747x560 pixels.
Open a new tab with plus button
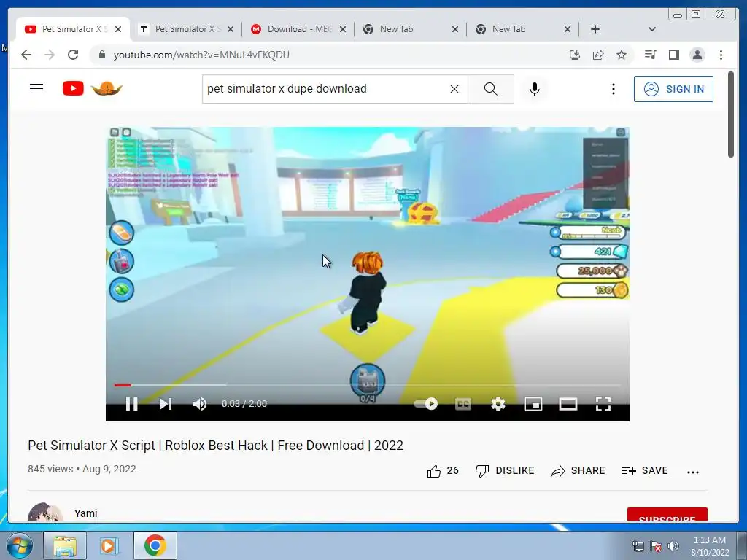[595, 29]
